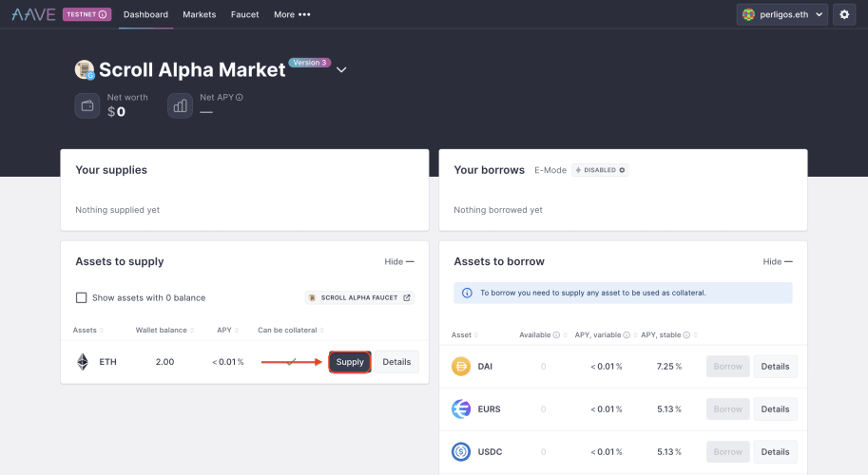
Task: Sort supply list by APY
Action: [x=227, y=330]
